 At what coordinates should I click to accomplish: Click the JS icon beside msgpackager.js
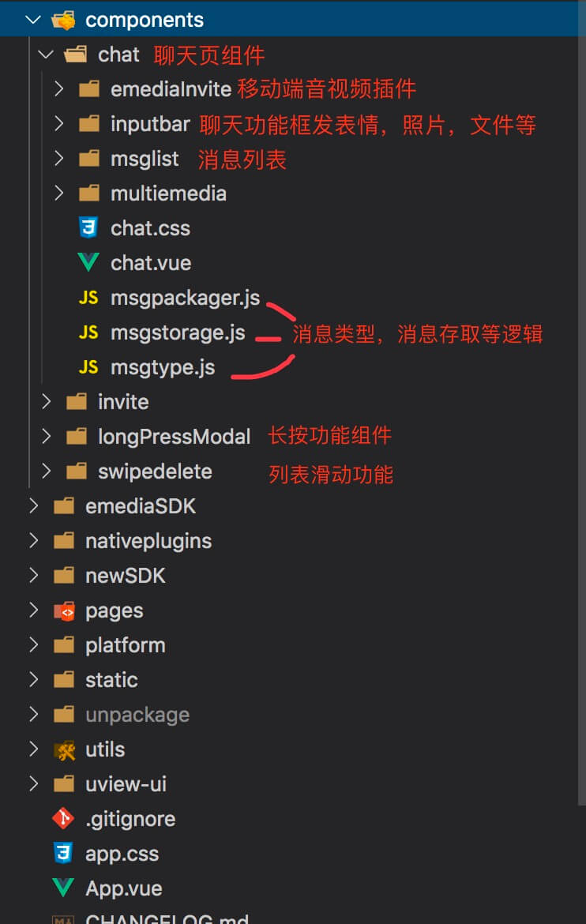[x=88, y=298]
